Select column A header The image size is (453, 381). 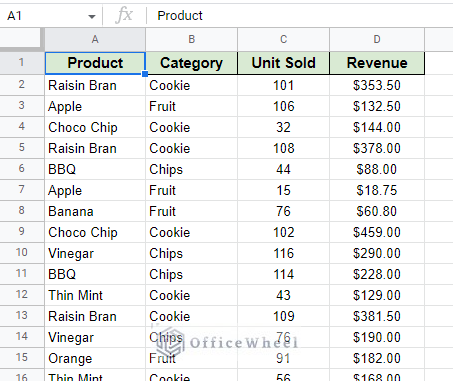(x=95, y=39)
